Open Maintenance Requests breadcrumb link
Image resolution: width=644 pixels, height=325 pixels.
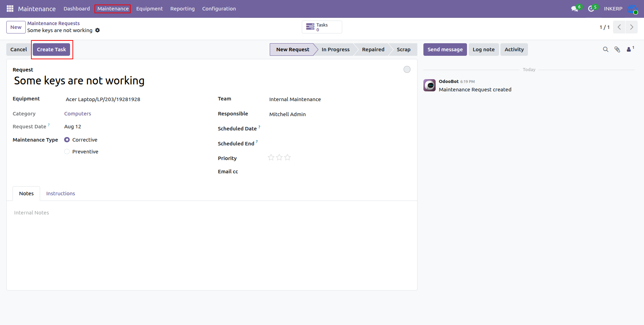click(x=54, y=23)
